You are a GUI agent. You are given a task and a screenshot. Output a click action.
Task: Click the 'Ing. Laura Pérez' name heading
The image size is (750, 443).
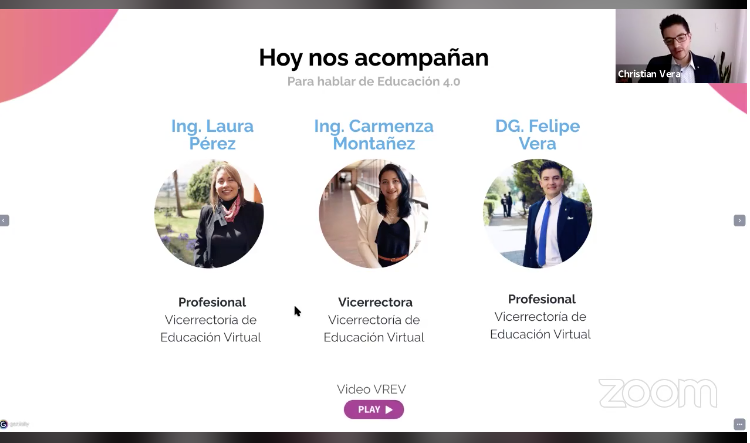coord(212,134)
